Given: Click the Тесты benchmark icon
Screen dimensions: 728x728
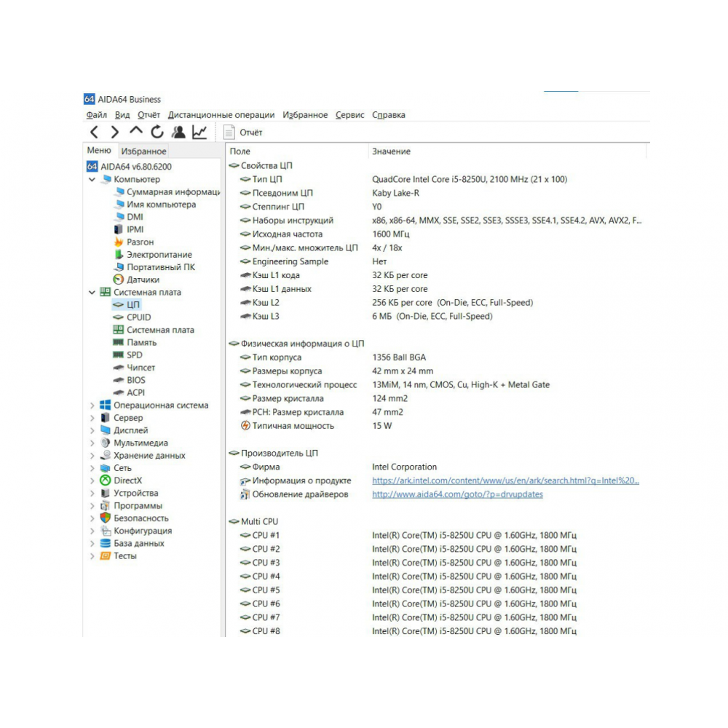Looking at the screenshot, I should coord(106,555).
